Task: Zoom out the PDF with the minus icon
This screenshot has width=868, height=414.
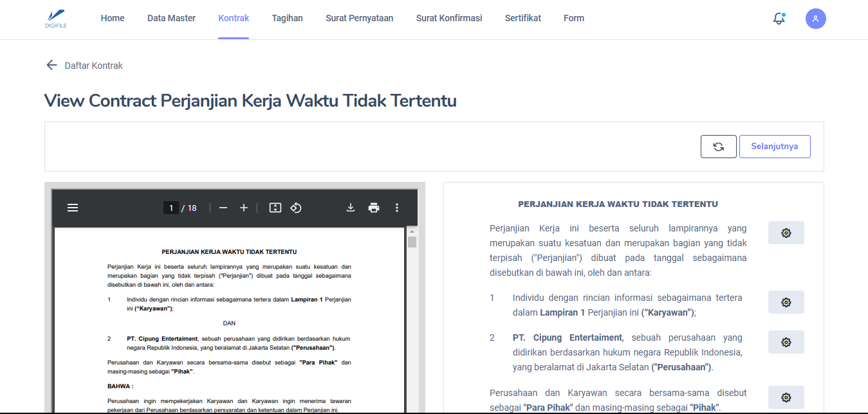Action: (x=223, y=208)
